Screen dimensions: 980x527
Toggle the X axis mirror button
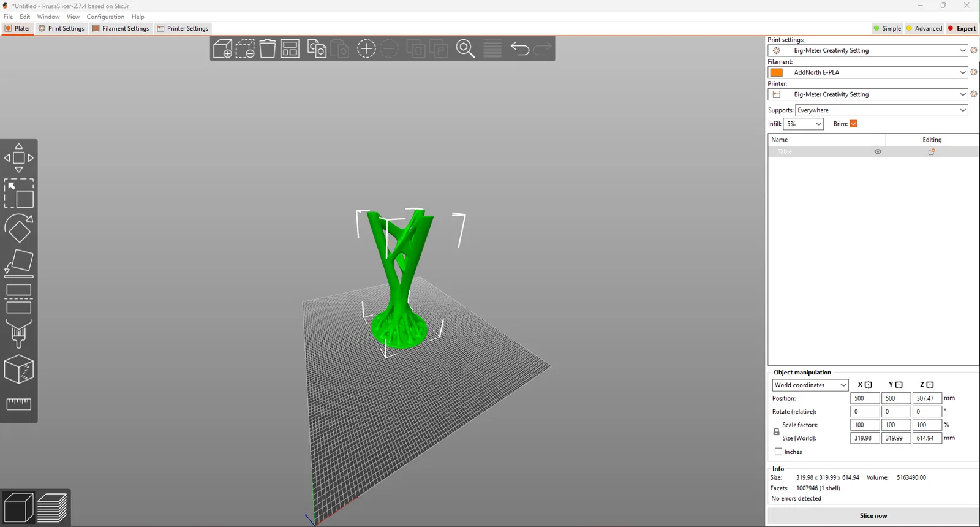point(868,385)
